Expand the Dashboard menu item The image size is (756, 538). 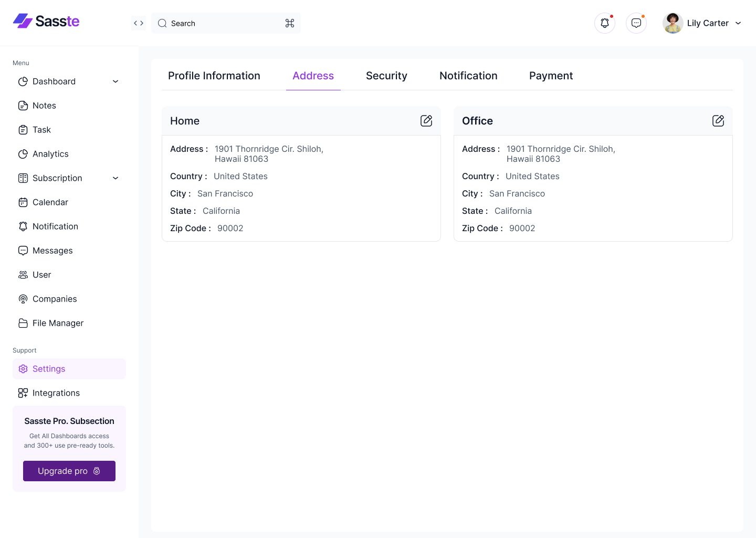[x=115, y=81]
